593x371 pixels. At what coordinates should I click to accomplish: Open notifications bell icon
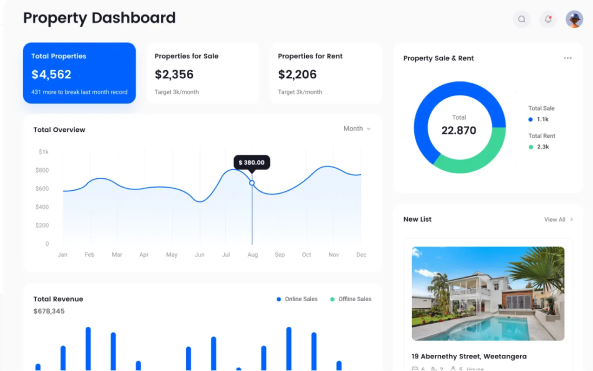(548, 19)
